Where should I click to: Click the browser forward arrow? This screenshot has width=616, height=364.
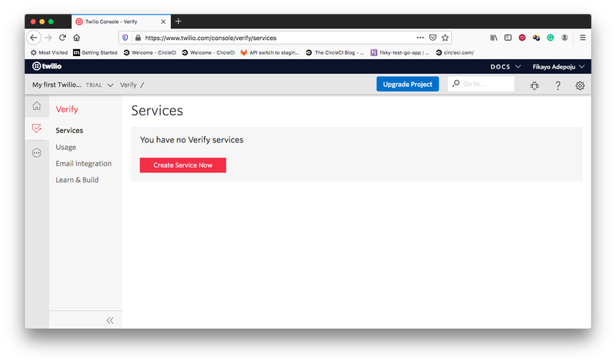pyautogui.click(x=49, y=38)
